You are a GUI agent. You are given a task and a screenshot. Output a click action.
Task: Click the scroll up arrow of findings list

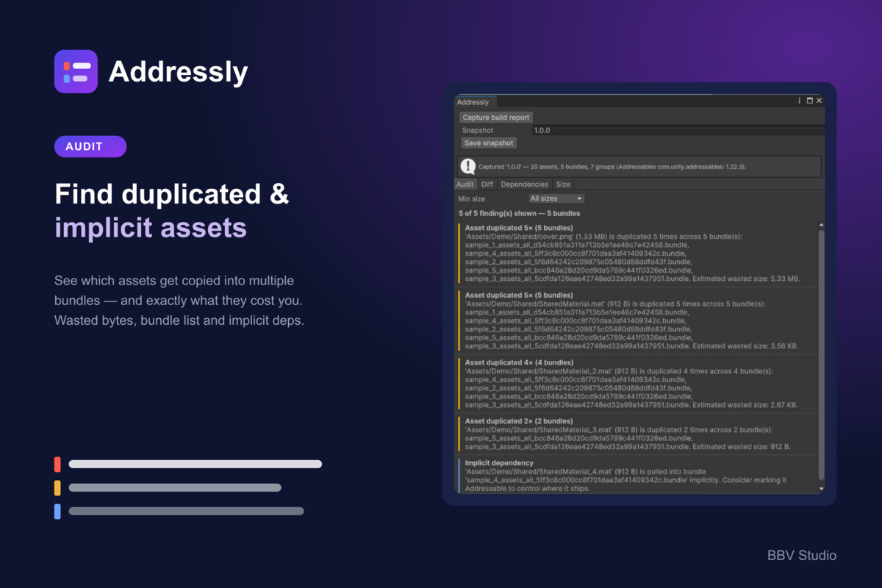pyautogui.click(x=821, y=225)
